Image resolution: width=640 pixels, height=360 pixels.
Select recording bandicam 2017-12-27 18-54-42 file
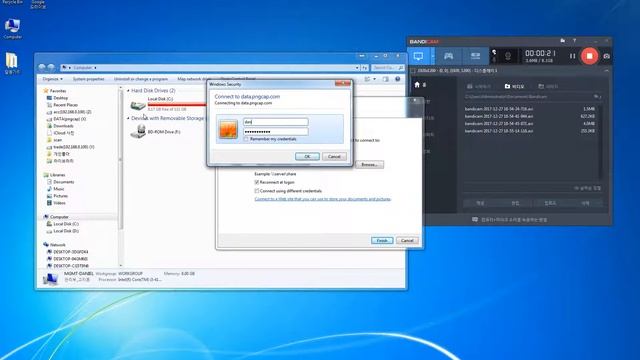coord(530,116)
